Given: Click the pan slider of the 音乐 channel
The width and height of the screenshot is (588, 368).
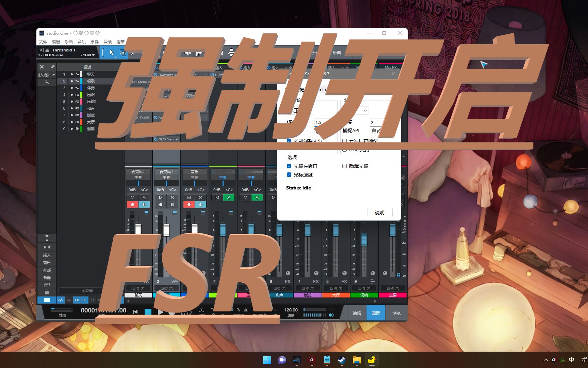Looking at the screenshot, I should pyautogui.click(x=195, y=183).
